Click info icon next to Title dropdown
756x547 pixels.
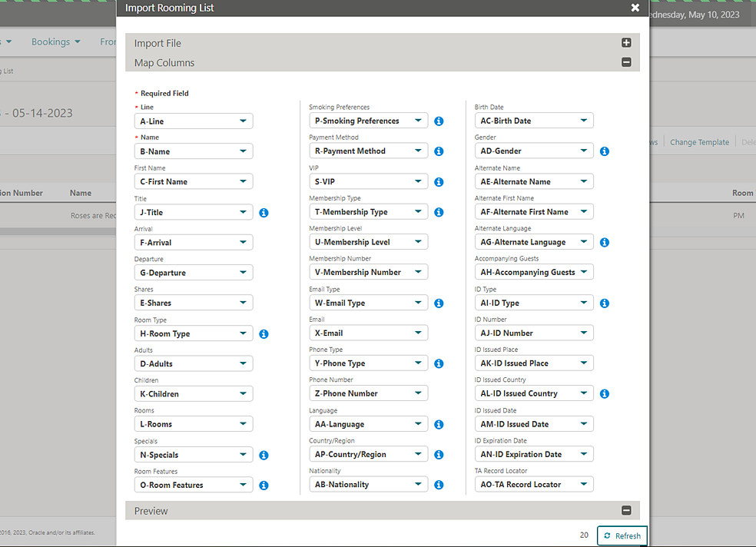[264, 213]
